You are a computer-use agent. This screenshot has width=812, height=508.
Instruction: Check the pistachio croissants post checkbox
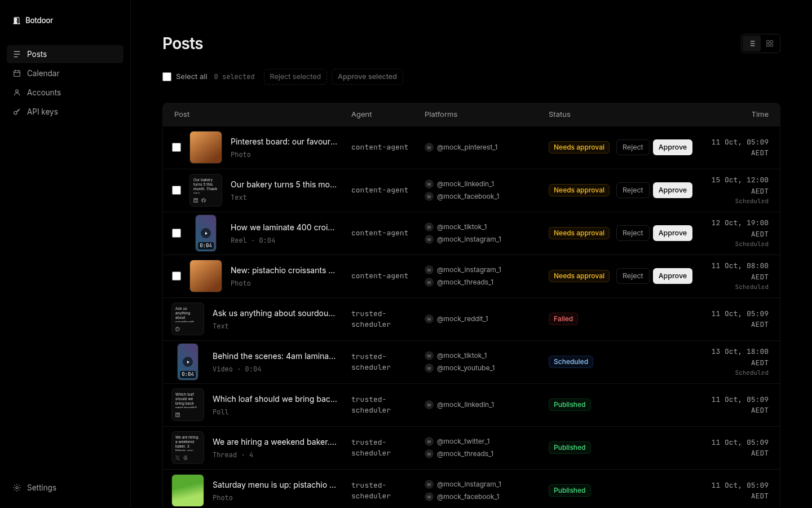click(176, 276)
